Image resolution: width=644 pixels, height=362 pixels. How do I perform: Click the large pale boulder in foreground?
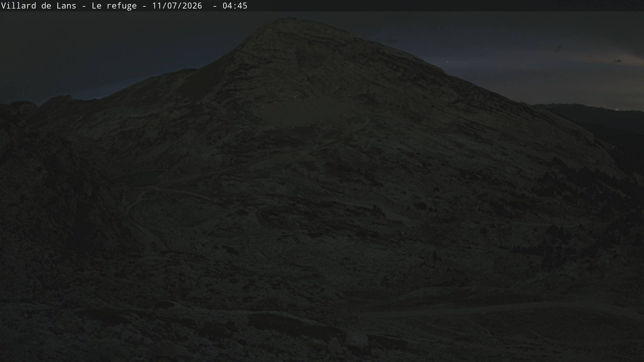356,339
